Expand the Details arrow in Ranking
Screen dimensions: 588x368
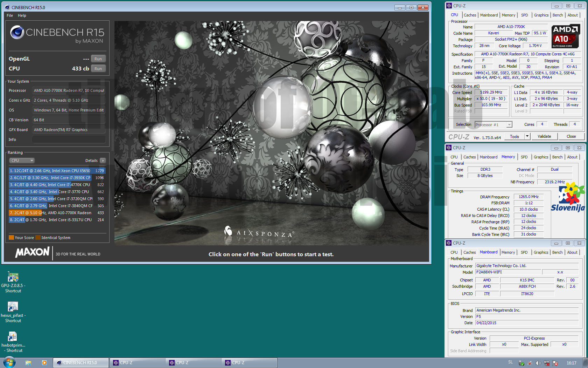point(103,161)
